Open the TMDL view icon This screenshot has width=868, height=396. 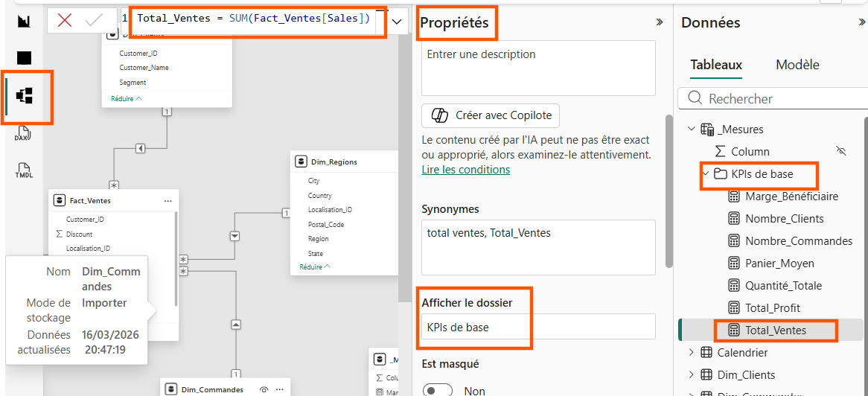tap(23, 170)
